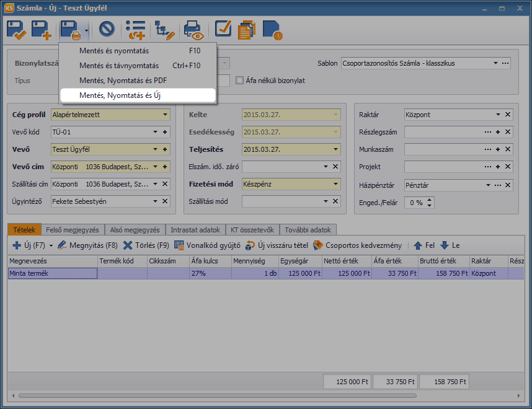
Task: Click the add list items toolbar icon
Action: tap(135, 30)
